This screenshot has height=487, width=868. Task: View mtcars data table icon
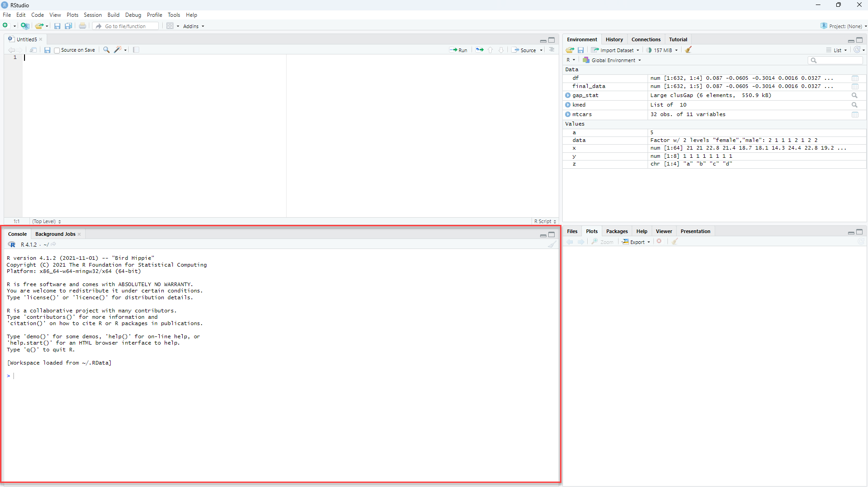[x=855, y=114]
